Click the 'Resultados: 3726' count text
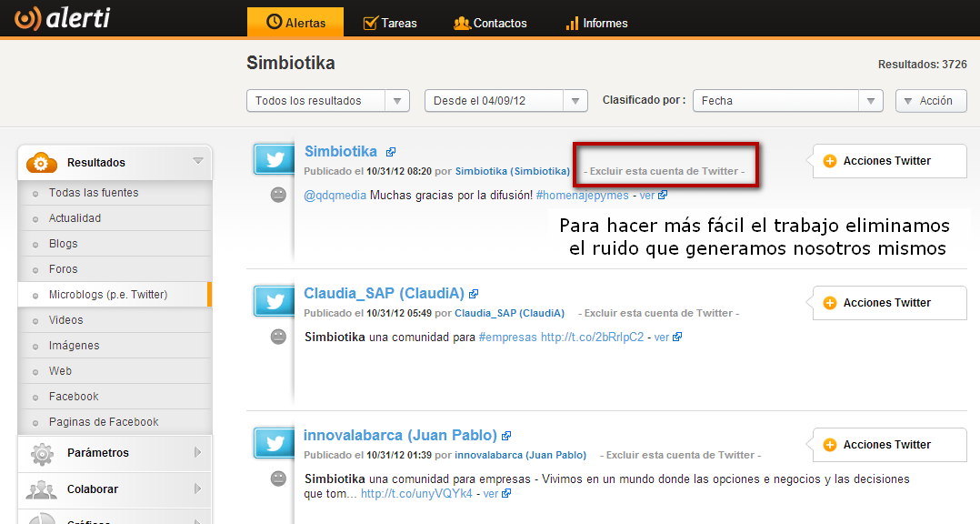Image resolution: width=980 pixels, height=524 pixels. pyautogui.click(x=923, y=65)
